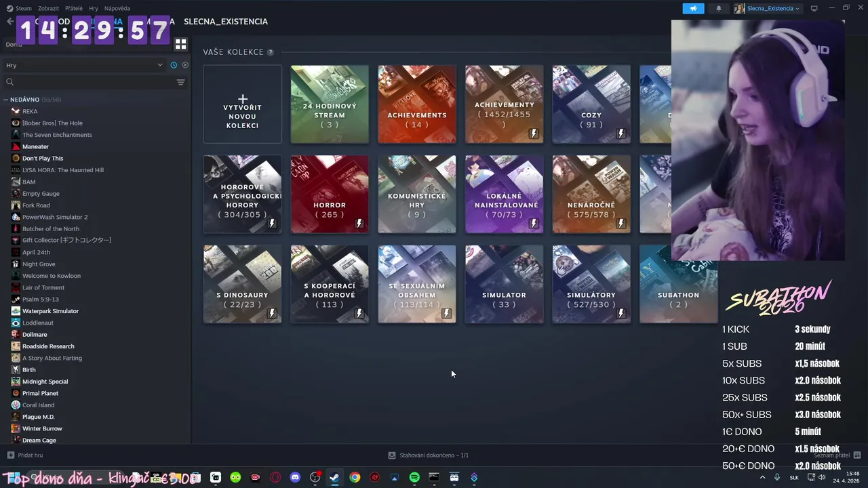This screenshot has height=488, width=868.
Task: Open the 24 Hodinový Stream collection
Action: pyautogui.click(x=330, y=104)
